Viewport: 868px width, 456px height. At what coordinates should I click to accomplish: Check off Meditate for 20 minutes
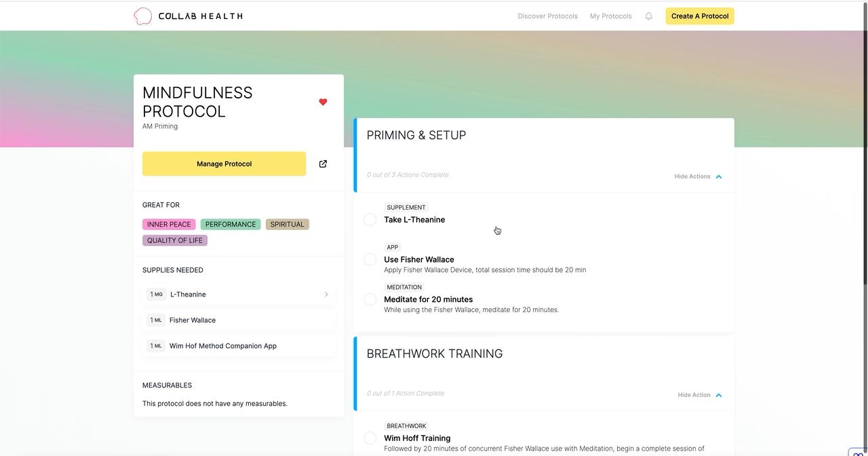pos(370,299)
